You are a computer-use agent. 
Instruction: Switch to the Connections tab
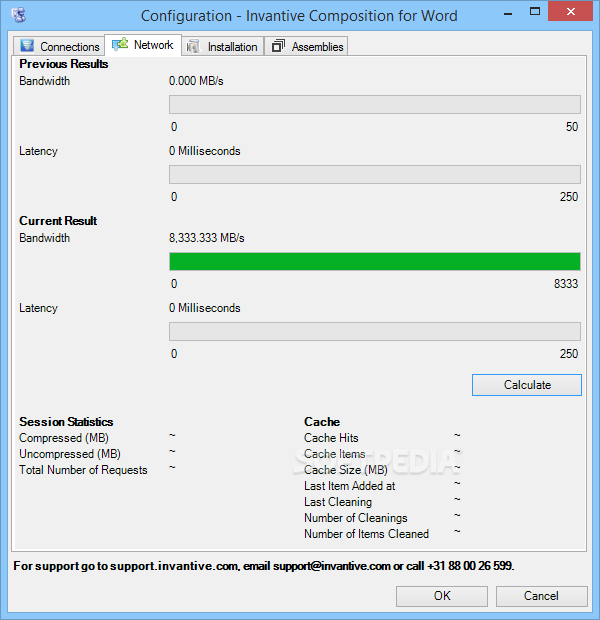(59, 46)
